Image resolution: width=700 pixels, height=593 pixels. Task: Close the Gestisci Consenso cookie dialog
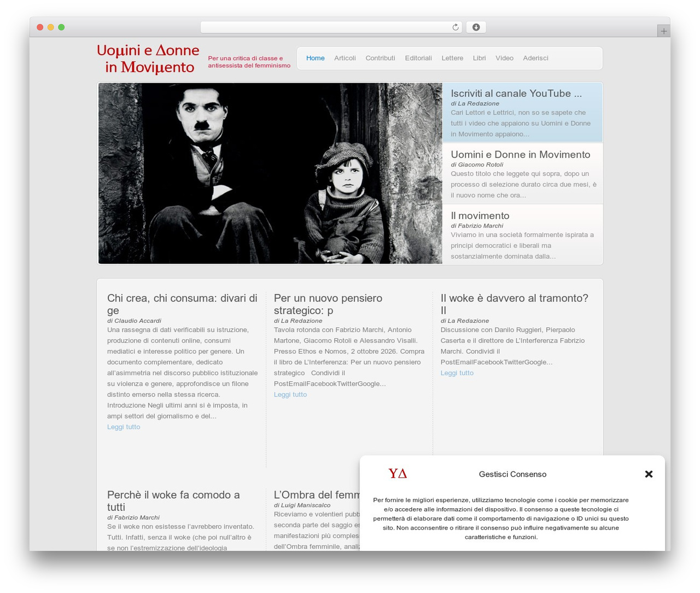649,474
